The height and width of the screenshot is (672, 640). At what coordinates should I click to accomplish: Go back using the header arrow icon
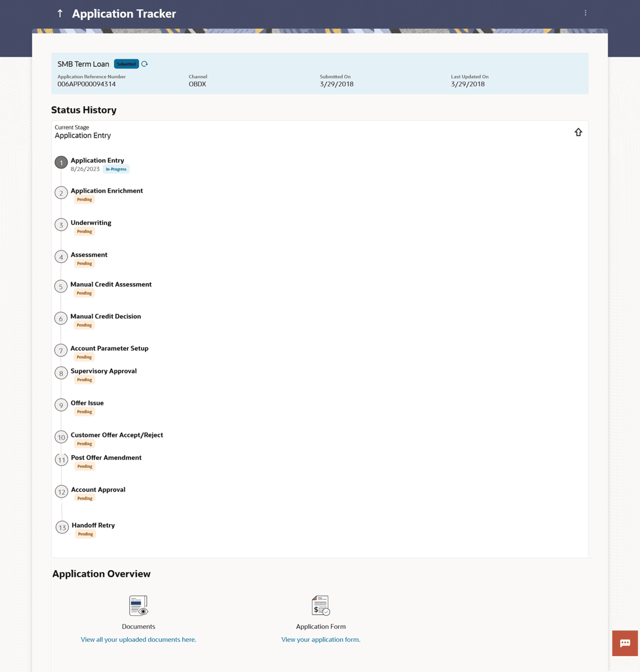[x=60, y=14]
